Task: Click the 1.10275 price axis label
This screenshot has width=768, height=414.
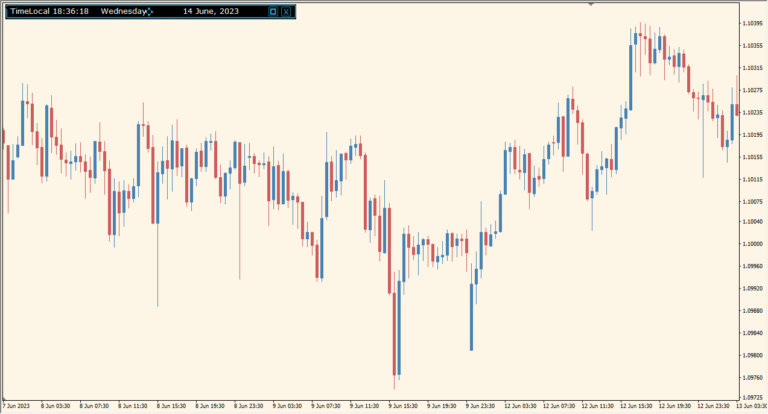Action: click(752, 90)
